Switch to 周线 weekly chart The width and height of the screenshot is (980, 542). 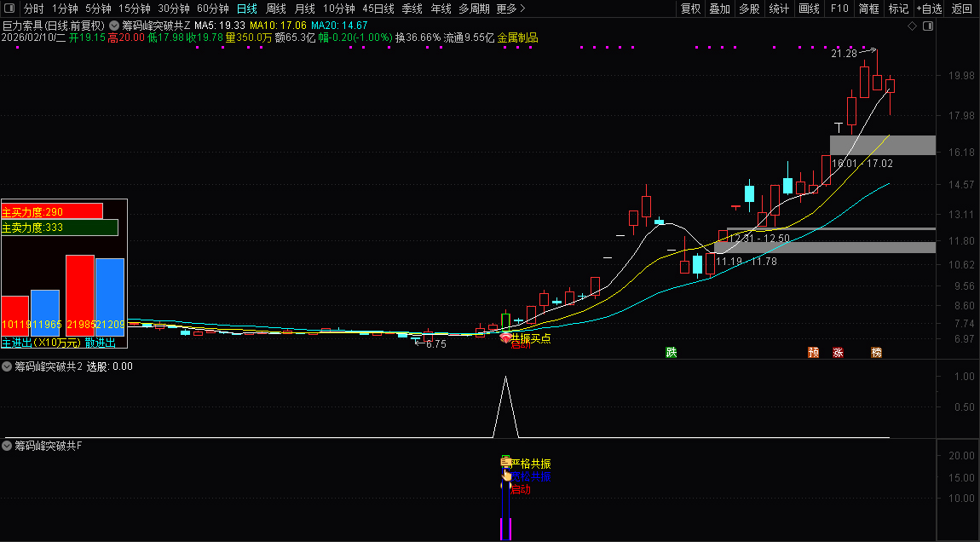point(275,9)
